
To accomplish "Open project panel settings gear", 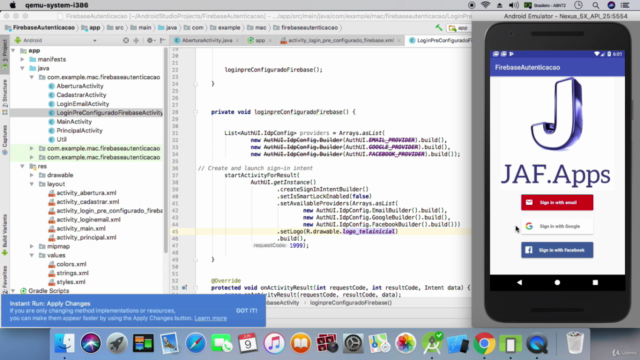I will (x=150, y=40).
